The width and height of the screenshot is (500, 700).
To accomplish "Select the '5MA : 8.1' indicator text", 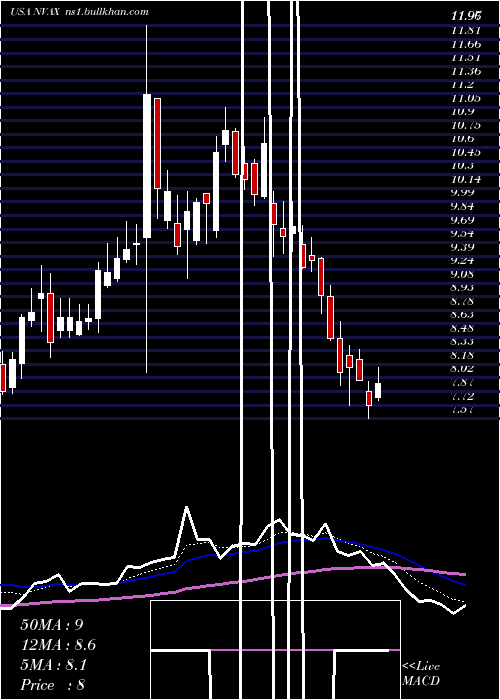I will 54,665.
